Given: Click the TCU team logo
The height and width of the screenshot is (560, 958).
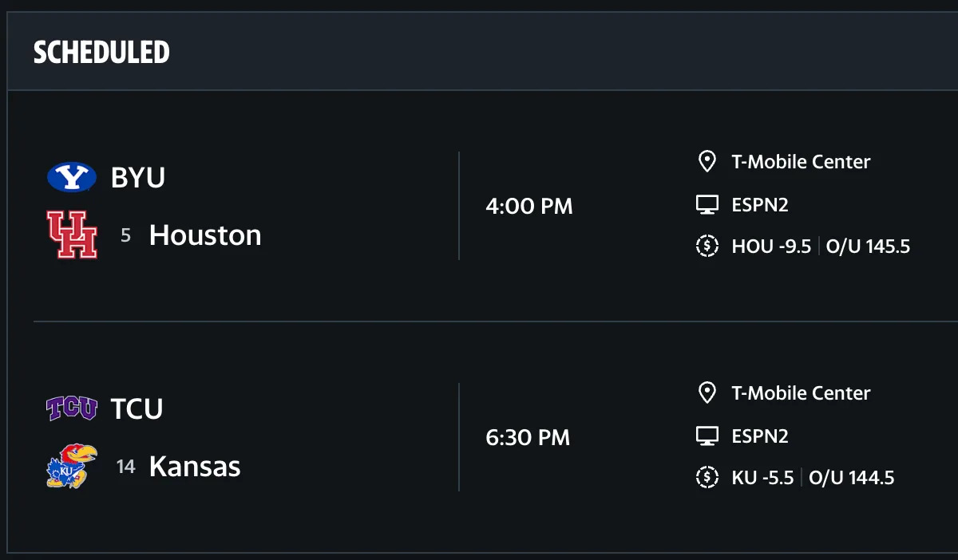Looking at the screenshot, I should click(x=72, y=408).
